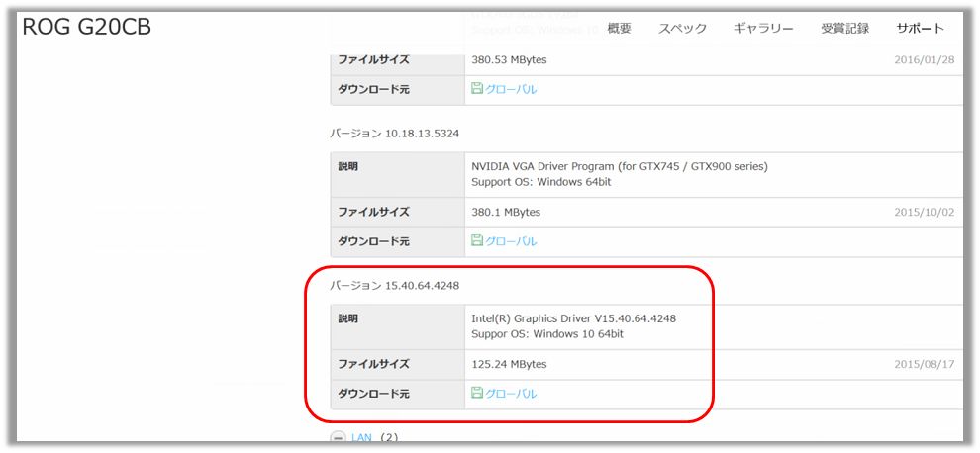980x453 pixels.
Task: Open the スペック tab
Action: point(682,28)
